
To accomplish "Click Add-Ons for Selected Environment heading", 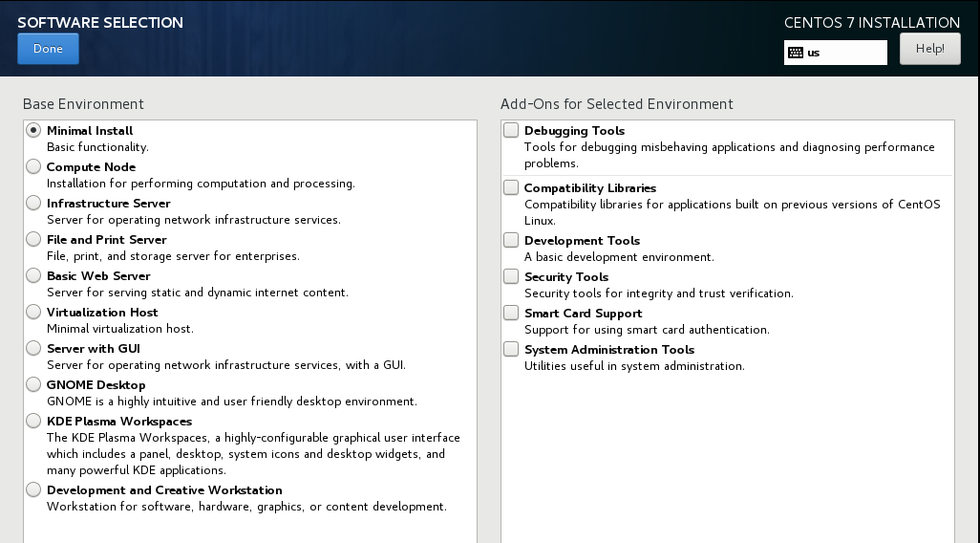I will click(x=617, y=104).
